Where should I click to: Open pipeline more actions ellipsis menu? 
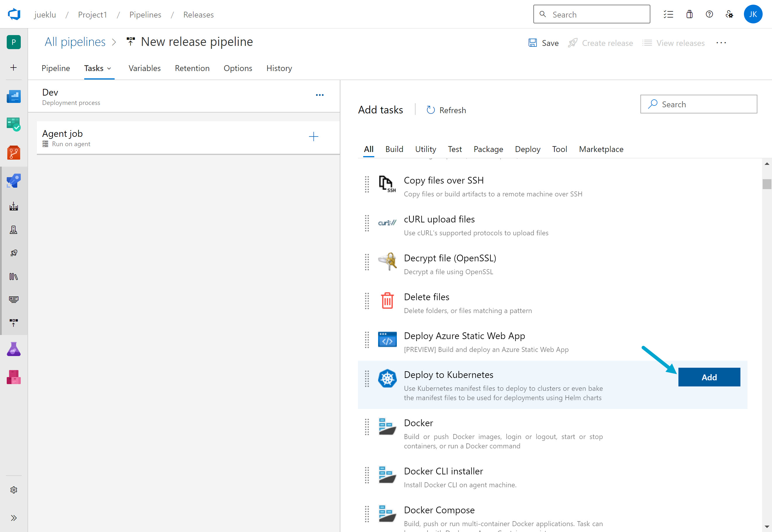pyautogui.click(x=721, y=43)
